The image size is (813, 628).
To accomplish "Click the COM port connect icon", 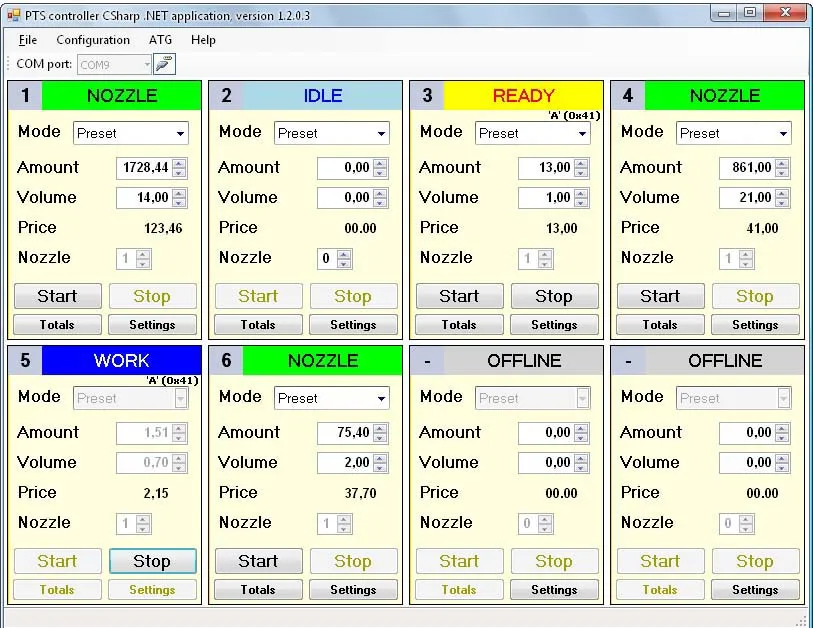I will point(164,64).
